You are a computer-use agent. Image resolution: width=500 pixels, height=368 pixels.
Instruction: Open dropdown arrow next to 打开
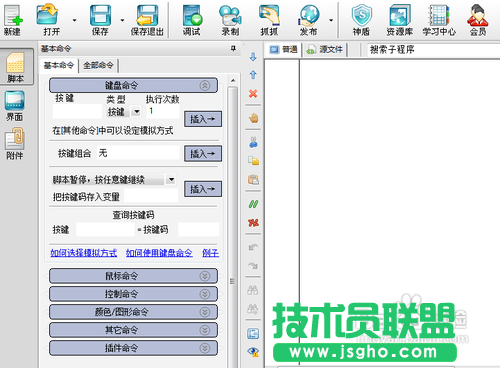coord(74,20)
